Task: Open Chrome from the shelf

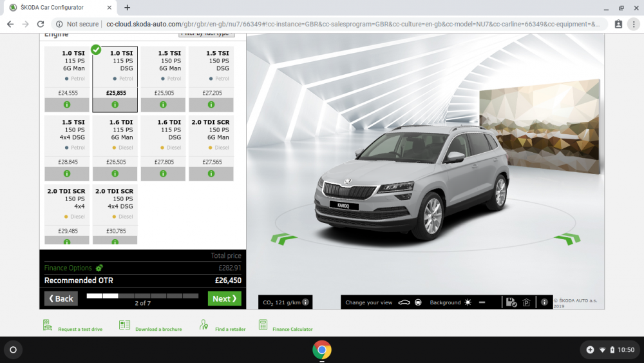Action: 322,350
